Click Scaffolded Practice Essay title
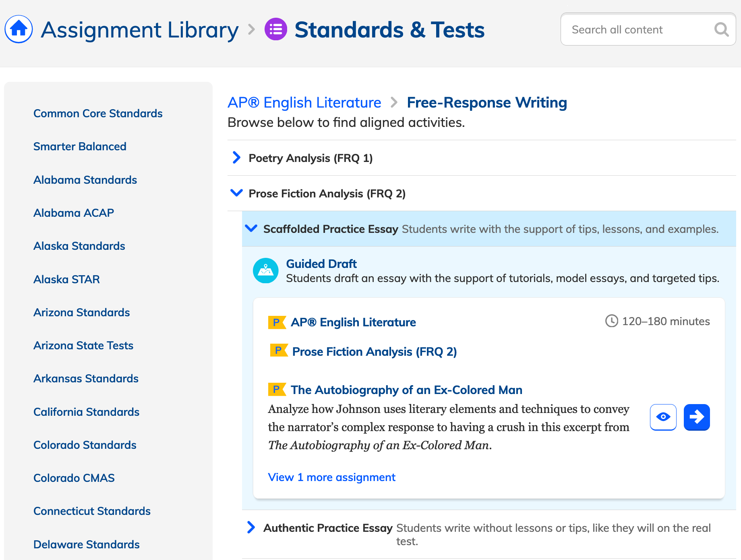 pyautogui.click(x=331, y=229)
